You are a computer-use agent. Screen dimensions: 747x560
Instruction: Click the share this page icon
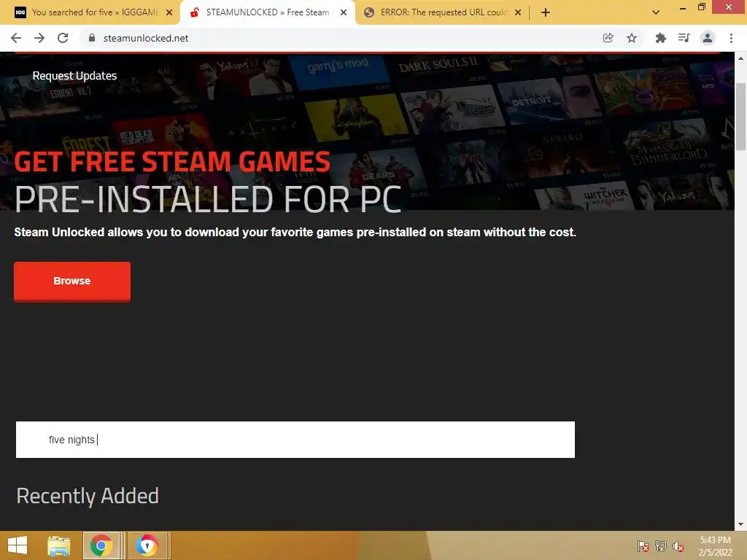pos(608,38)
